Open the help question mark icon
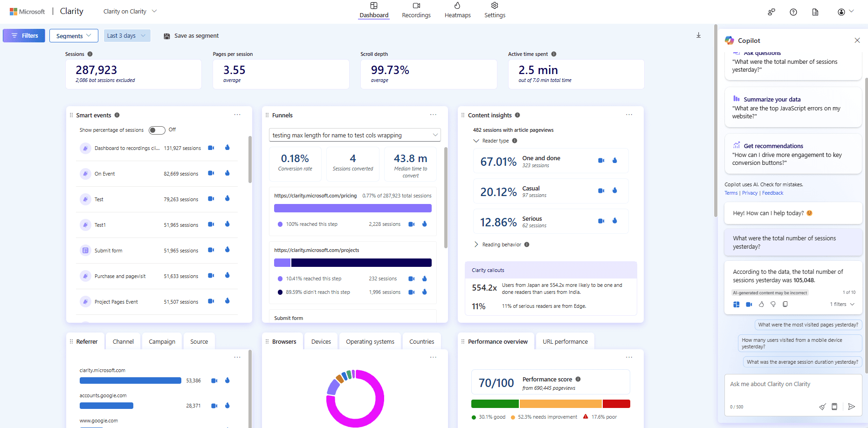This screenshot has width=868, height=428. [793, 12]
